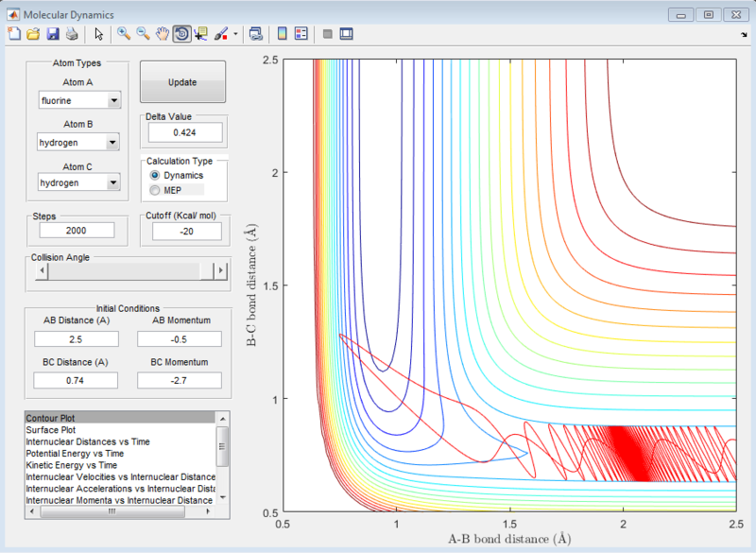Click the Collision Angle slider right arrow

tap(220, 270)
